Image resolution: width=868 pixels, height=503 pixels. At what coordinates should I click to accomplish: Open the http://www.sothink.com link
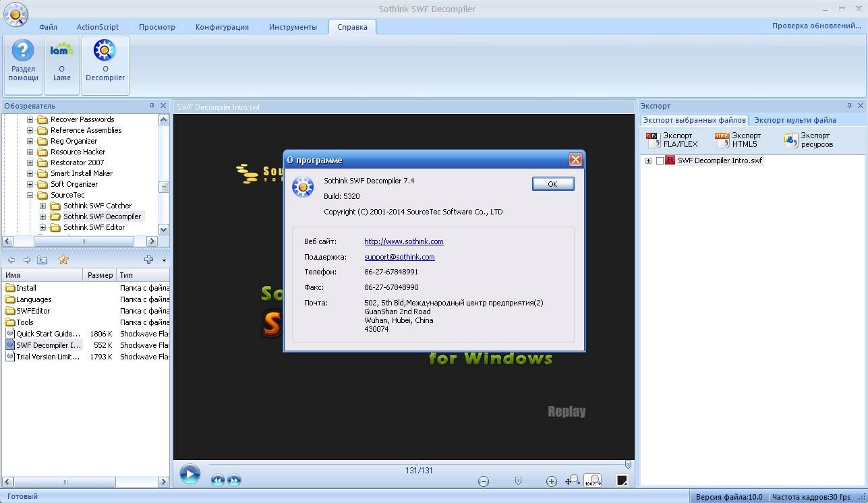coord(403,241)
